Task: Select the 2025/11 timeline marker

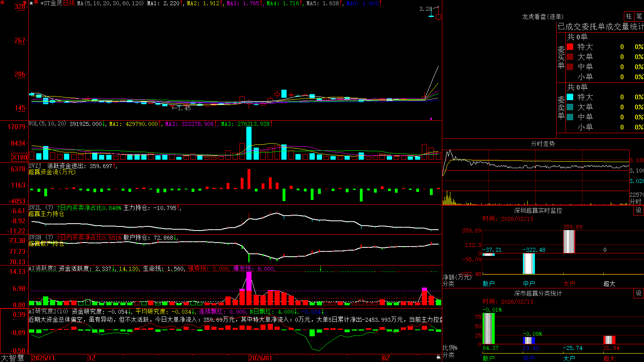Action: coord(43,358)
